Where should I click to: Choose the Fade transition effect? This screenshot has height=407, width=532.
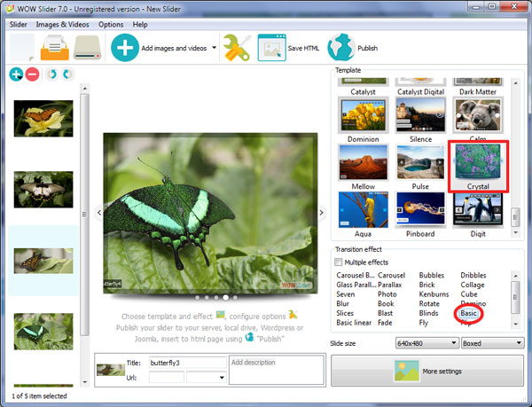(x=385, y=323)
